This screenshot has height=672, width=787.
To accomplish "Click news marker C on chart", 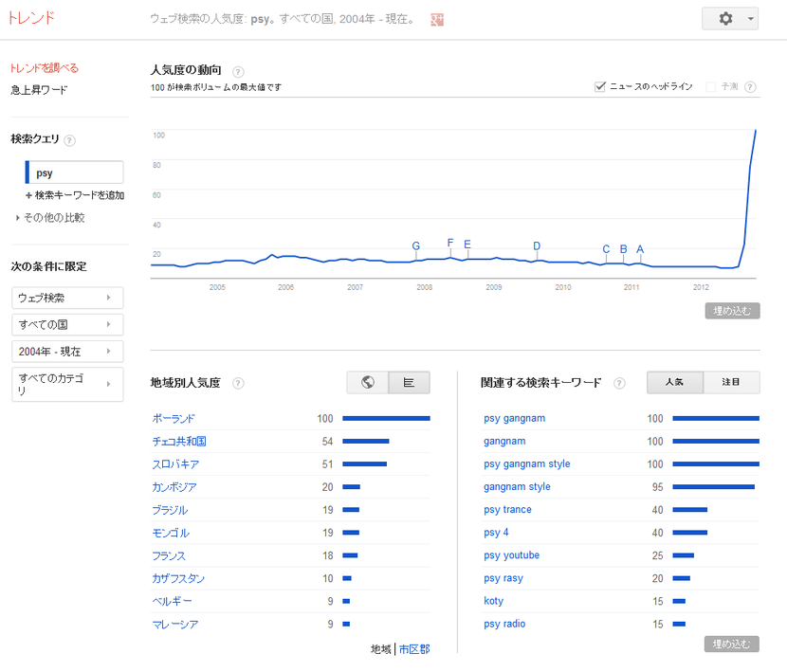I will [x=606, y=249].
